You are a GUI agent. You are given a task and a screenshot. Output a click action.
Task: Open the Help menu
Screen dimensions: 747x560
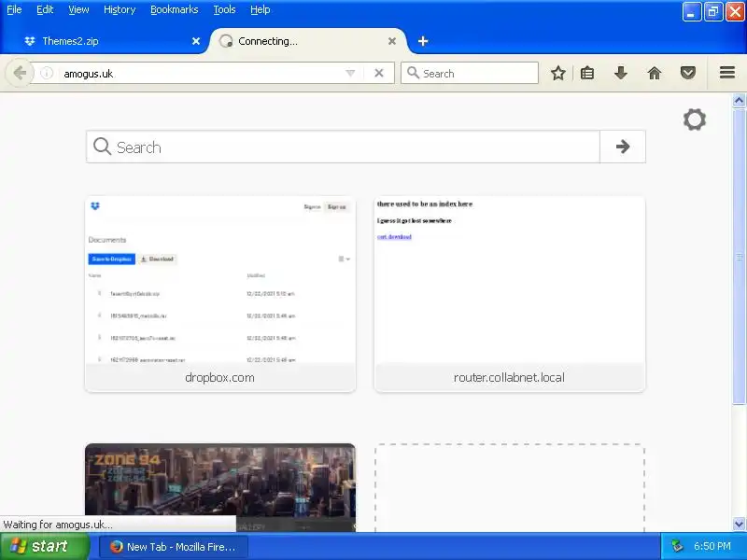(x=261, y=9)
